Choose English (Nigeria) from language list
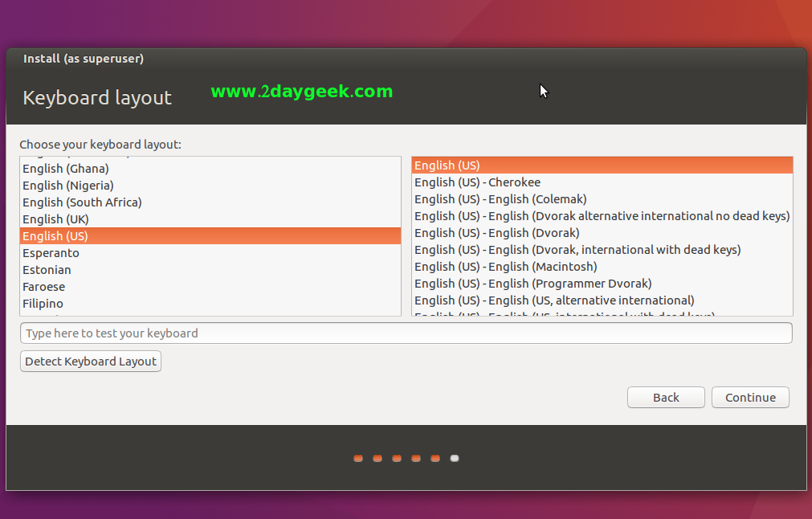 click(x=67, y=186)
